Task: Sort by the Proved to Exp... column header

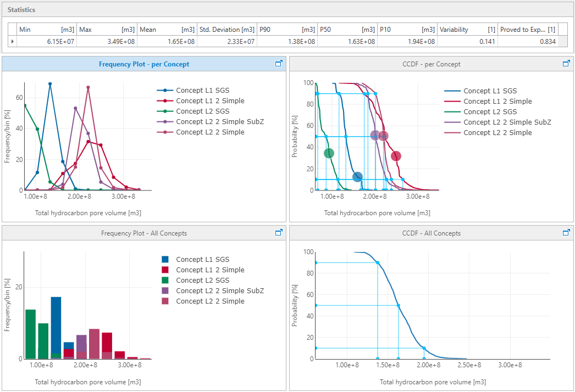Action: 527,30
